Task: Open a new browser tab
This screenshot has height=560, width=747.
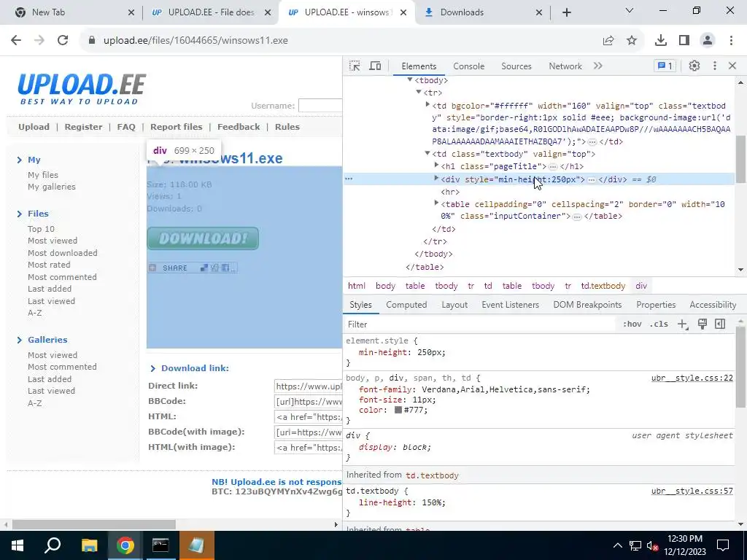Action: [566, 12]
